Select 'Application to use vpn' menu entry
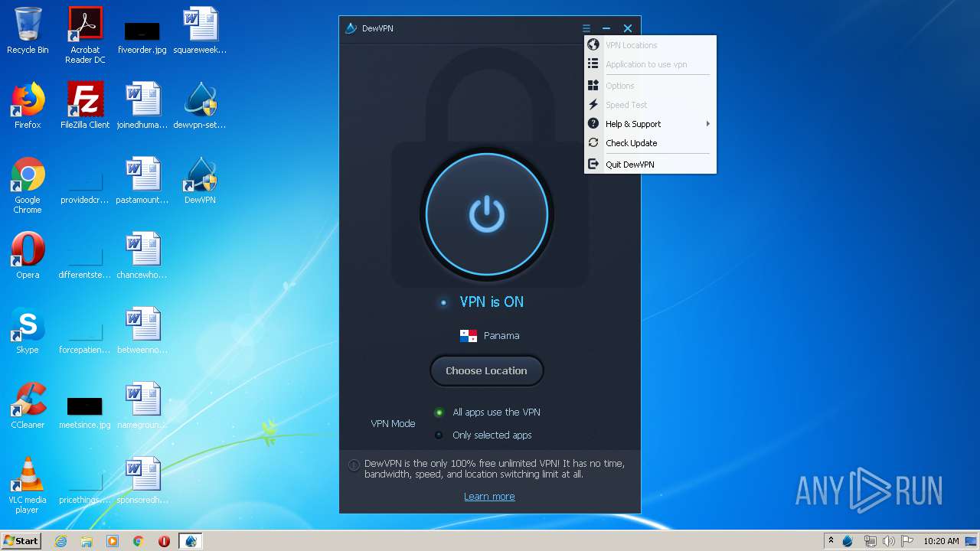The height and width of the screenshot is (551, 980). click(x=650, y=64)
